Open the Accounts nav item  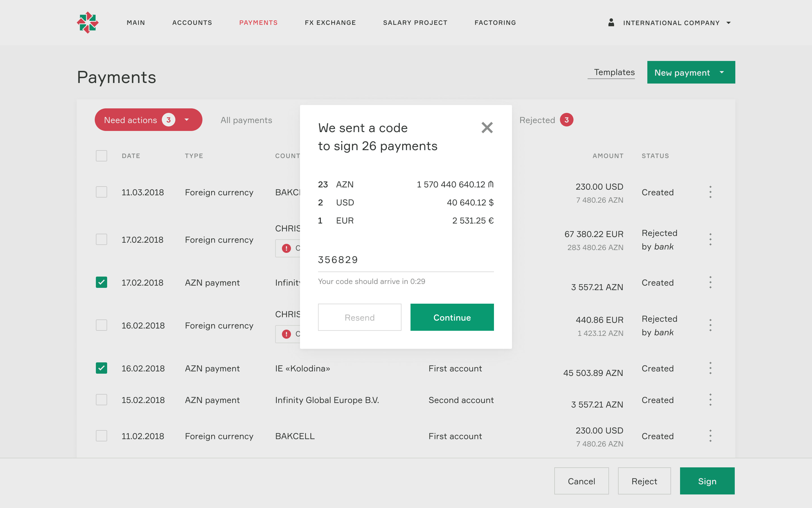coord(192,23)
